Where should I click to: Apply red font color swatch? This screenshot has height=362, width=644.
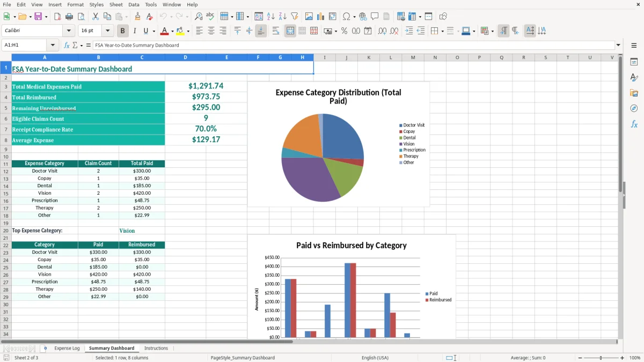point(165,31)
